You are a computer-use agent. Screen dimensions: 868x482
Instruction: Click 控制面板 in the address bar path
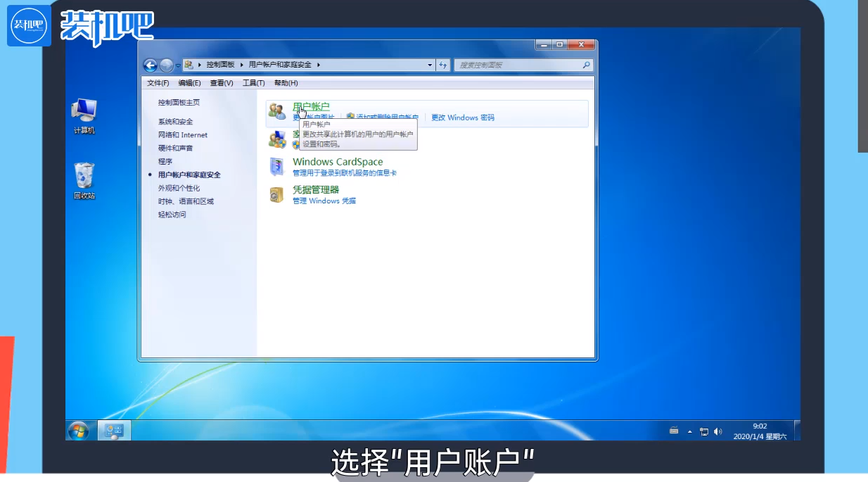(x=220, y=65)
